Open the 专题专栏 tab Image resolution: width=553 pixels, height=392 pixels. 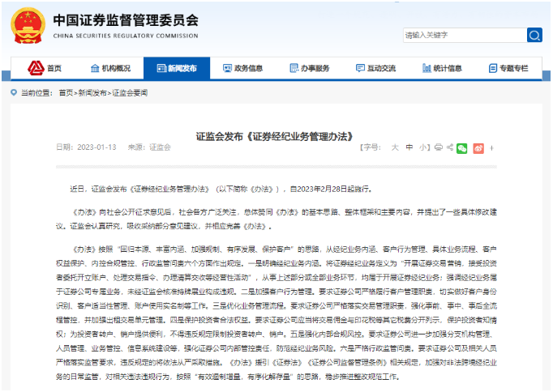click(508, 68)
